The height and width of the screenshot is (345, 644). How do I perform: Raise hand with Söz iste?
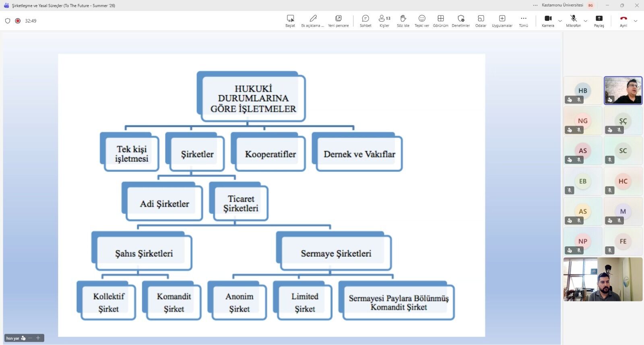point(403,21)
